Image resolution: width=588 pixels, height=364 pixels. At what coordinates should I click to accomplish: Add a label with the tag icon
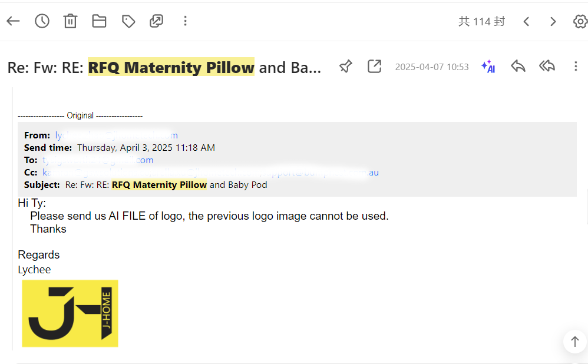[128, 21]
